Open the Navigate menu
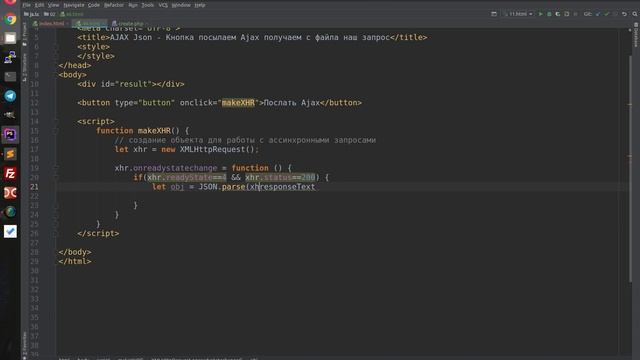The height and width of the screenshot is (360, 640). (73, 5)
